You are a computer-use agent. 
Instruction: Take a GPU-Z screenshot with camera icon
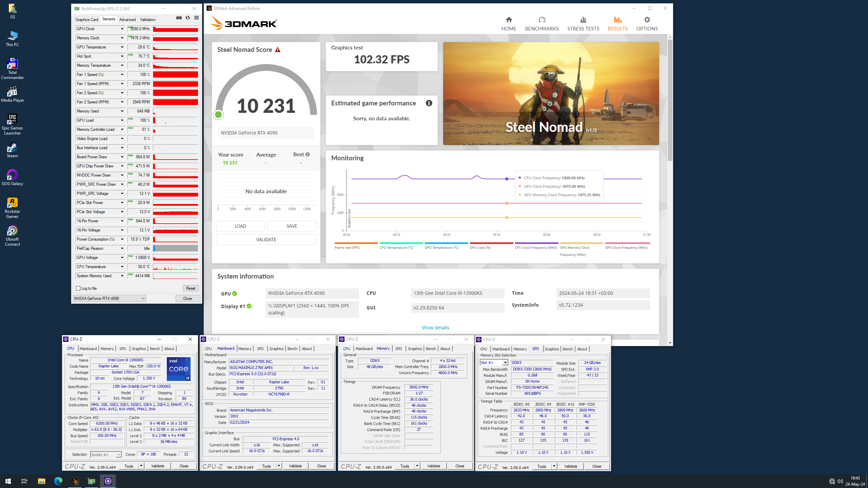tap(179, 18)
